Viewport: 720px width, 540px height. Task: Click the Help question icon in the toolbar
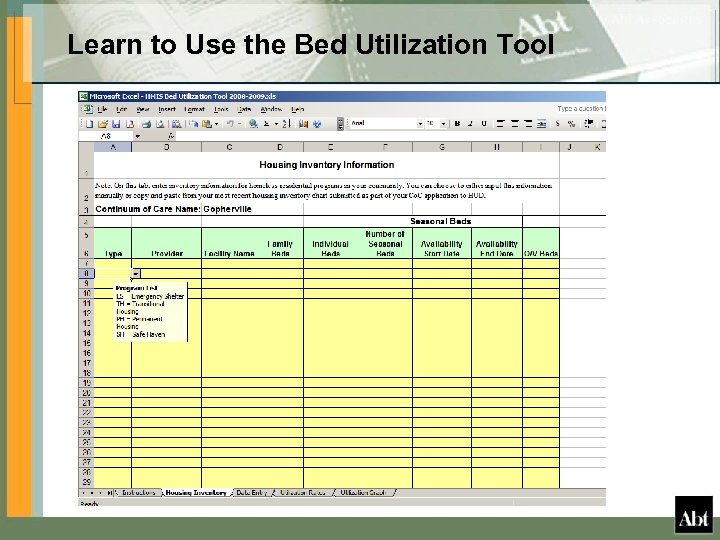click(317, 124)
